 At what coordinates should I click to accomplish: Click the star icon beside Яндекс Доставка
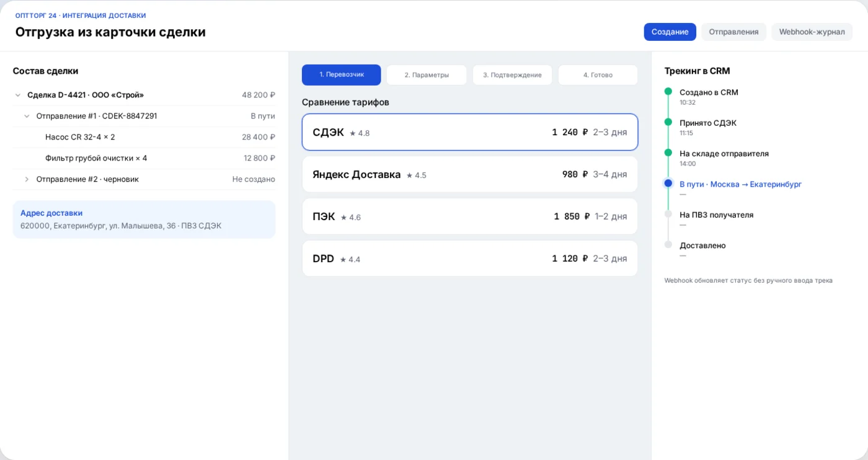pos(409,175)
